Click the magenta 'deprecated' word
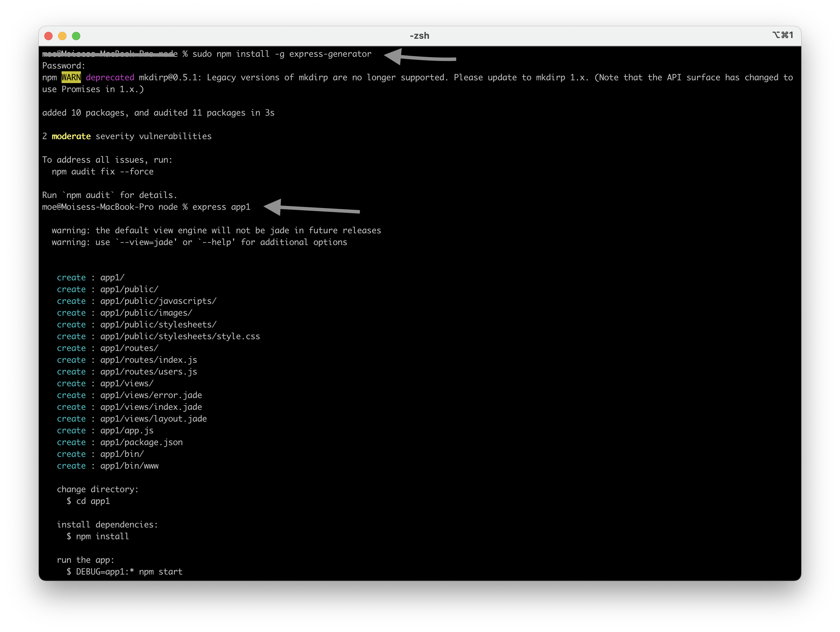 [x=110, y=78]
